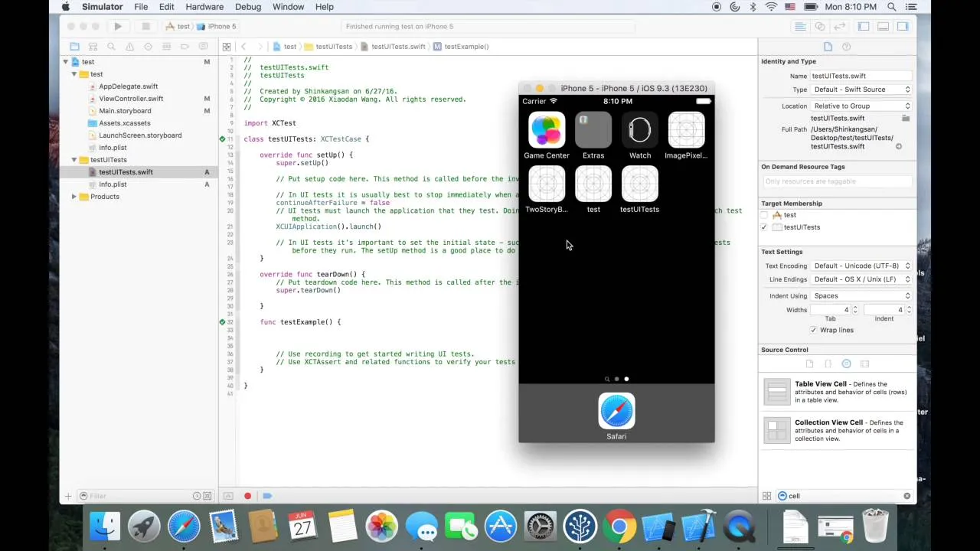Open the Hardware menu
The height and width of the screenshot is (551, 980).
click(204, 7)
